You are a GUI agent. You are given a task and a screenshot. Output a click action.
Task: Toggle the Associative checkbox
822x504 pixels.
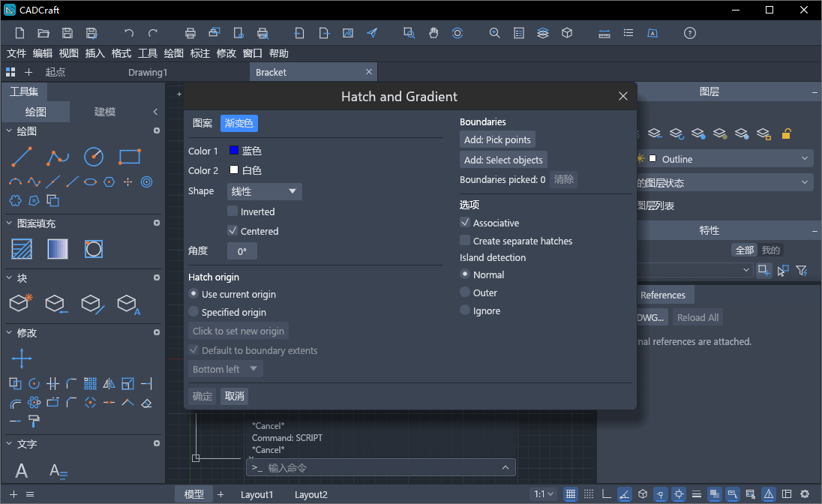[465, 222]
